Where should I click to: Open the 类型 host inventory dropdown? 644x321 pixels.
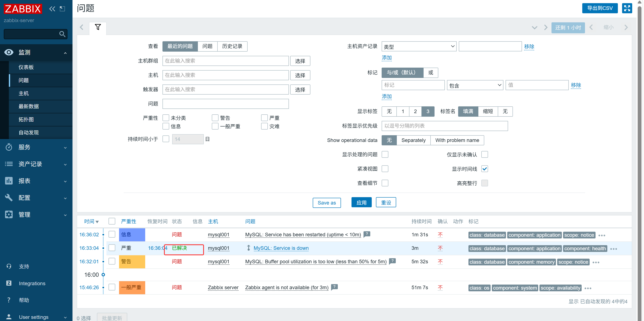tap(419, 47)
